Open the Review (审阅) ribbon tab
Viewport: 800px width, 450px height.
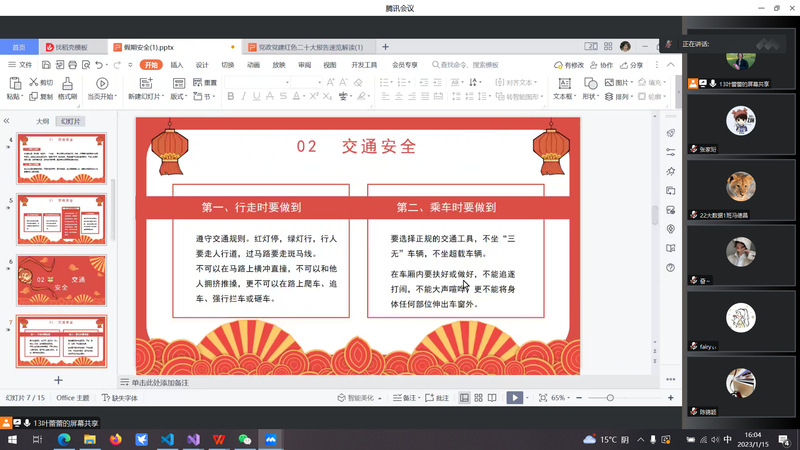(x=304, y=65)
